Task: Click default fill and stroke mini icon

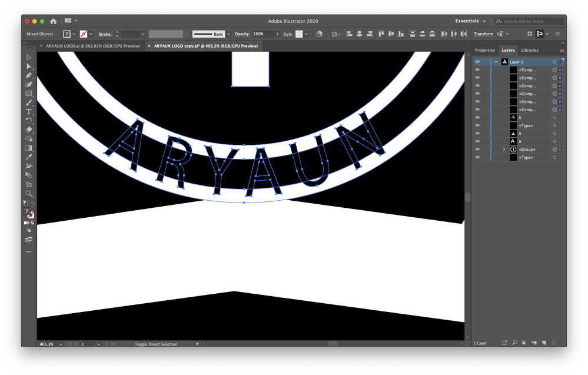Action: pyautogui.click(x=25, y=203)
